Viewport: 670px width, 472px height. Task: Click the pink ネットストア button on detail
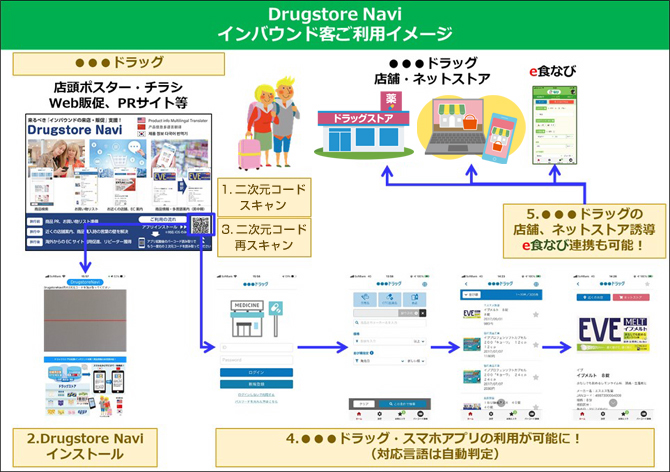pyautogui.click(x=631, y=297)
